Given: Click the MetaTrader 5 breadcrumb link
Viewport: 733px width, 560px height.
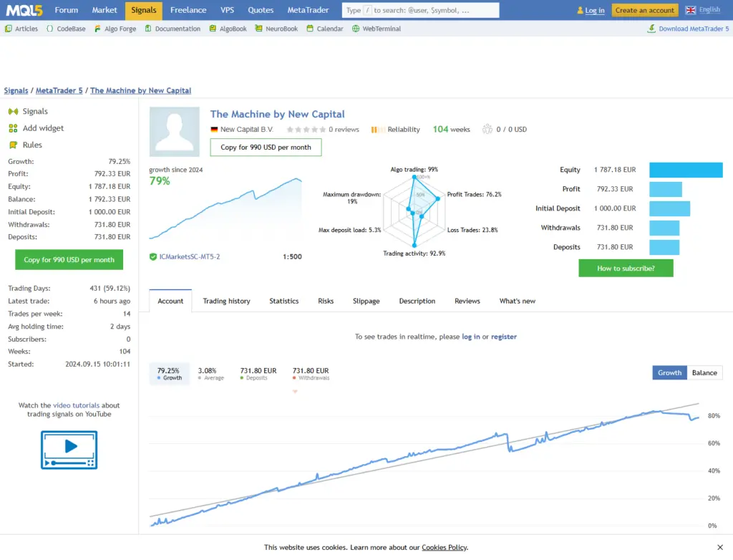Looking at the screenshot, I should pyautogui.click(x=59, y=91).
